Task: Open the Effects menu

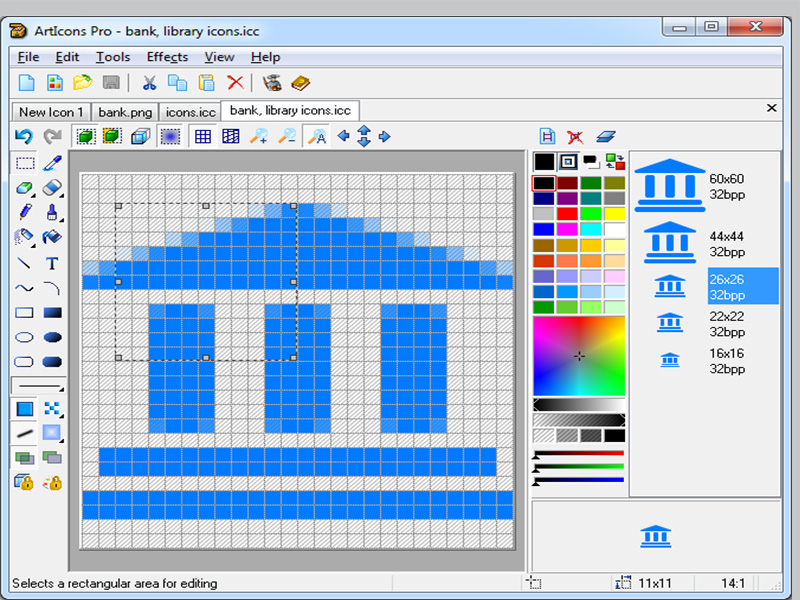Action: 167,57
